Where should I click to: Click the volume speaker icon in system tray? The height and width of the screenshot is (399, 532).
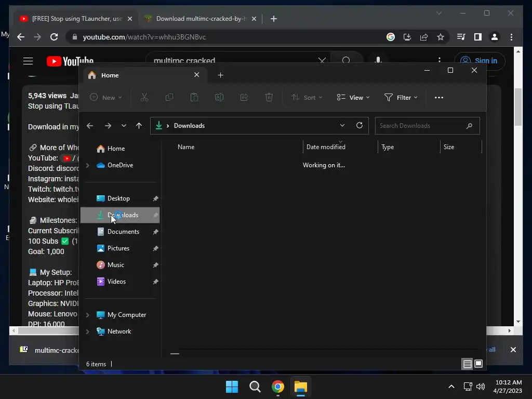coord(481,387)
